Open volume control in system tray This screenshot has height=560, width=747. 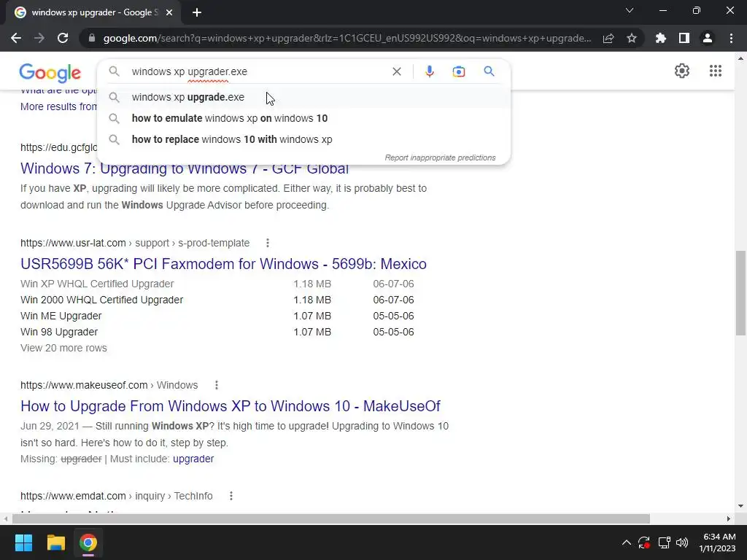pos(682,542)
